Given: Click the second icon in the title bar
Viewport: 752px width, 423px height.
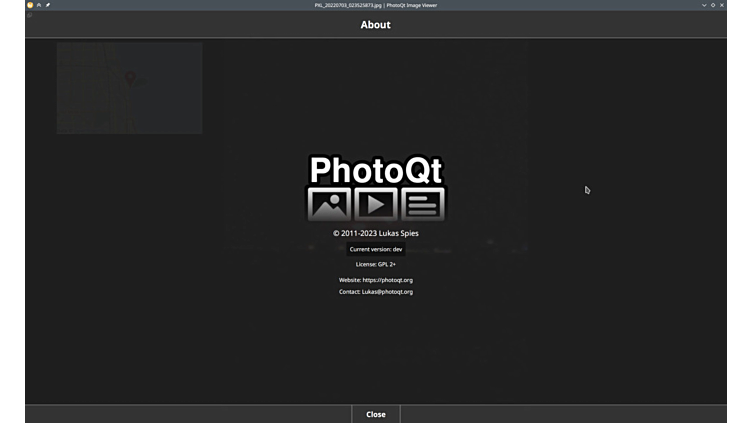Looking at the screenshot, I should 39,5.
